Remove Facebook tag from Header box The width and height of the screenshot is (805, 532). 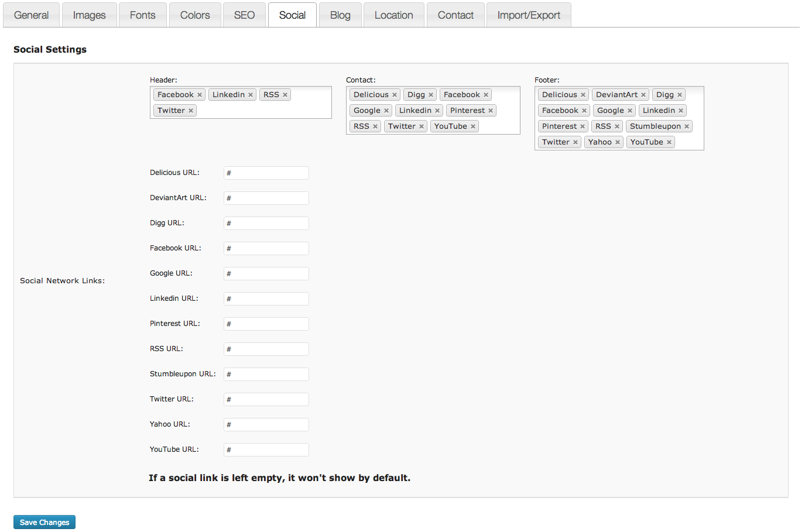point(200,95)
